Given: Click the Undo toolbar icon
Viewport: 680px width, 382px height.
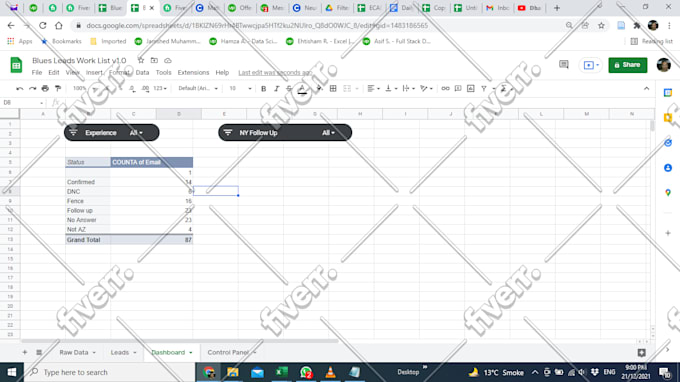Looking at the screenshot, I should 20,88.
